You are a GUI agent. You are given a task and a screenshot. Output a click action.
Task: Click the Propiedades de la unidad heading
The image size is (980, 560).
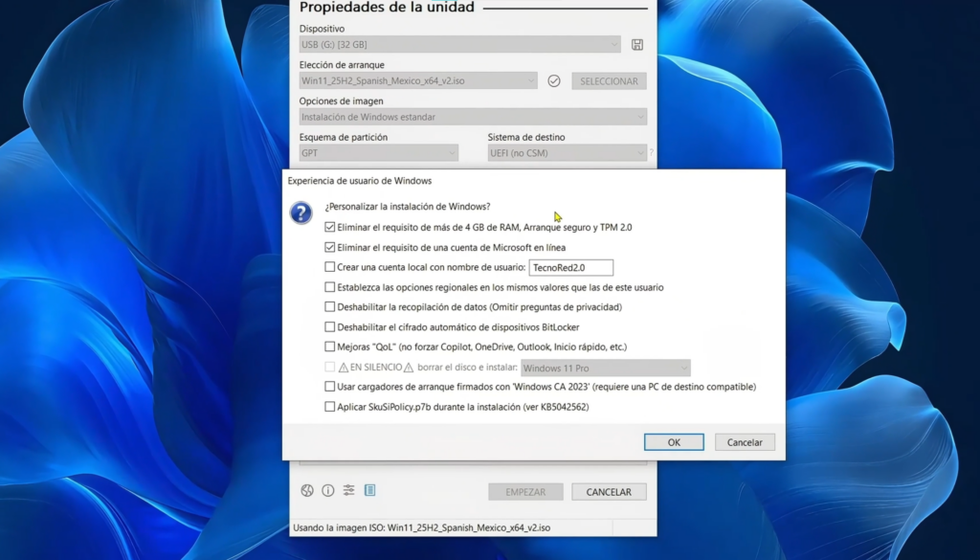click(387, 7)
